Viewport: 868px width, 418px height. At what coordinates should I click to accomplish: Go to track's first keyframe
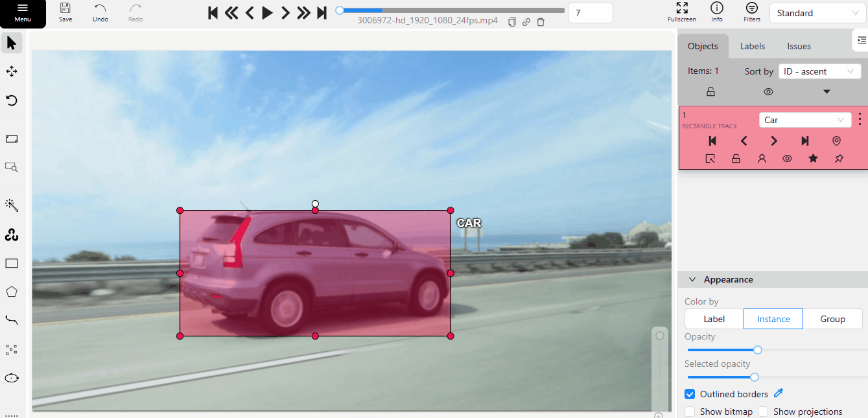tap(712, 141)
